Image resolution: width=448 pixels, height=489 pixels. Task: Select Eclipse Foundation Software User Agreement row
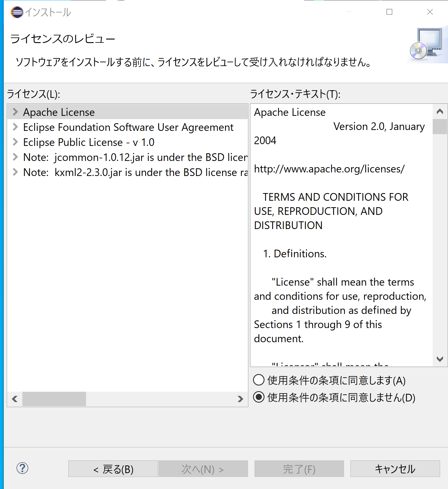point(128,127)
